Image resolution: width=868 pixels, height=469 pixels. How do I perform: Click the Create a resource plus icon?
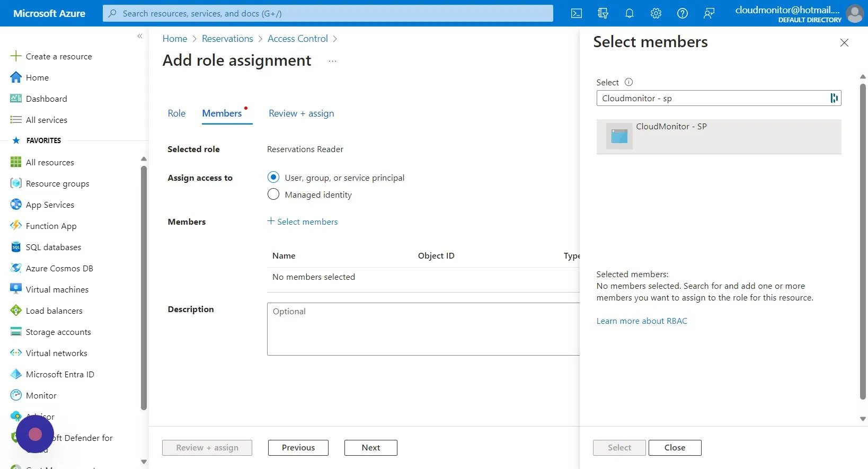tap(16, 56)
